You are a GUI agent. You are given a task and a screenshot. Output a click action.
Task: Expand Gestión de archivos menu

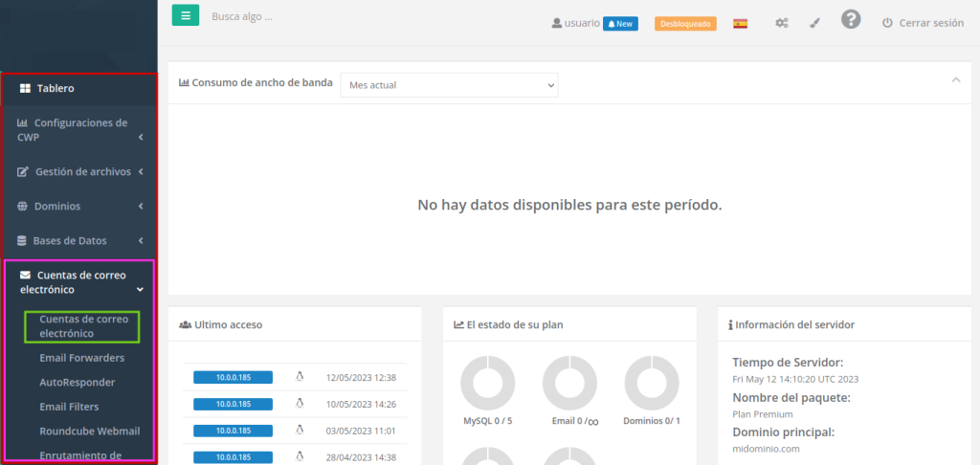81,172
